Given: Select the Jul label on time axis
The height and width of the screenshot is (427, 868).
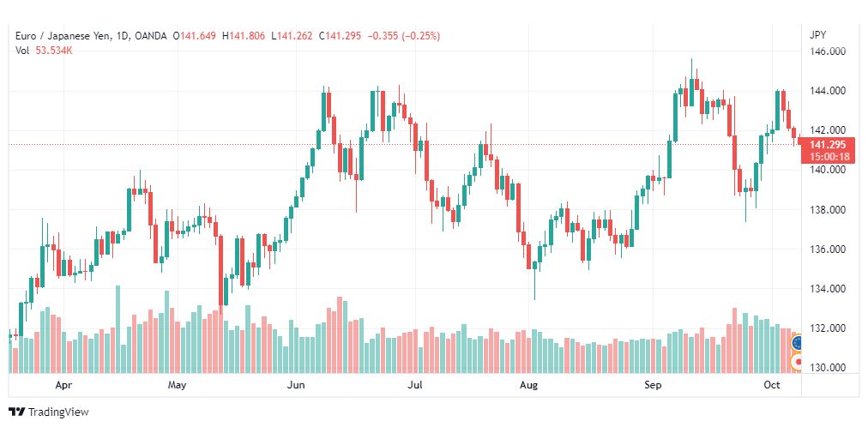Looking at the screenshot, I should [x=414, y=384].
